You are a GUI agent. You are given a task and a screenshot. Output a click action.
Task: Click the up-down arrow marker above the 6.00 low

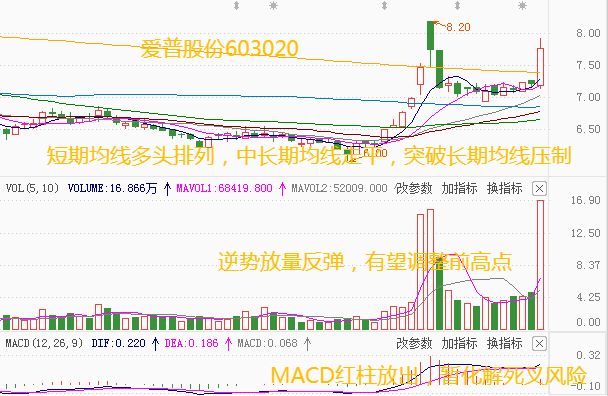[384, 5]
